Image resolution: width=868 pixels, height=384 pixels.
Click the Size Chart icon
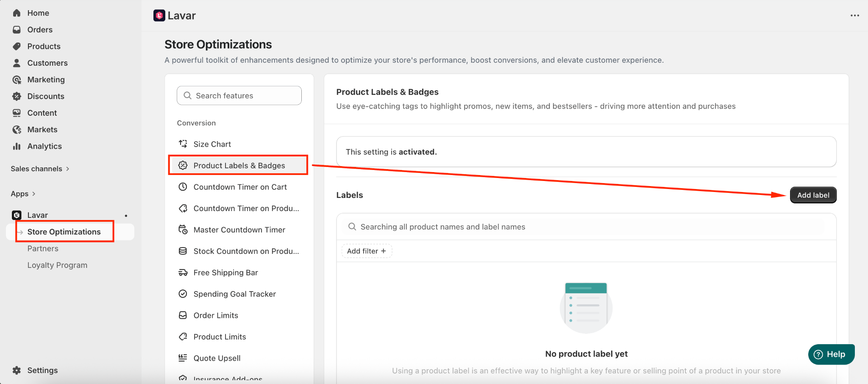[183, 144]
